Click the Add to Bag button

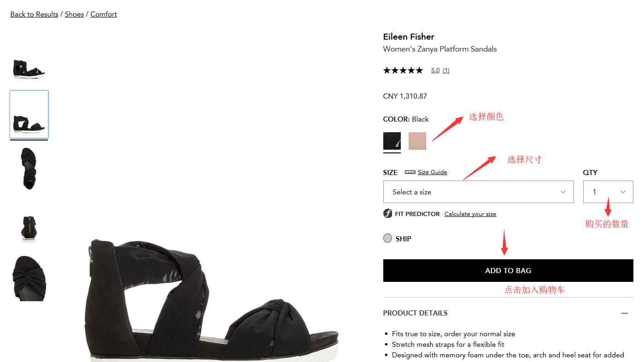pos(508,271)
